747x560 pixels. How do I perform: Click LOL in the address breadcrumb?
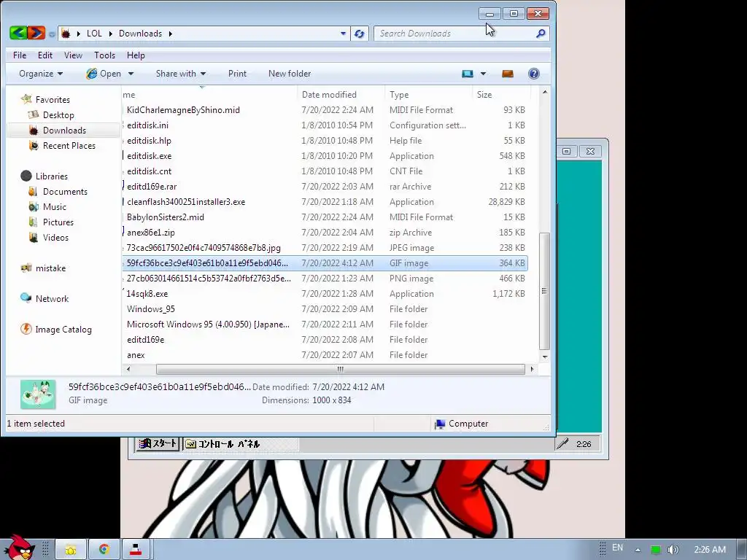click(x=94, y=34)
